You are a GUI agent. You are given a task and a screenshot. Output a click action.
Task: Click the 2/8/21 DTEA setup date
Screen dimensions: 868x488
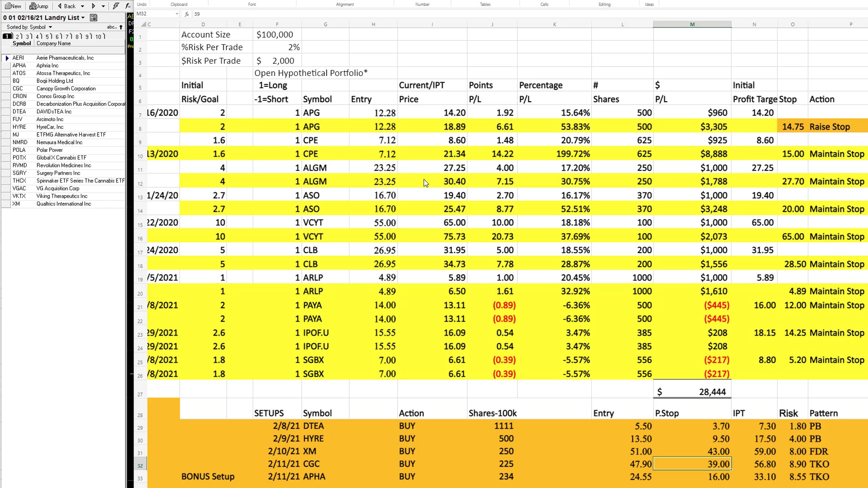coord(277,426)
